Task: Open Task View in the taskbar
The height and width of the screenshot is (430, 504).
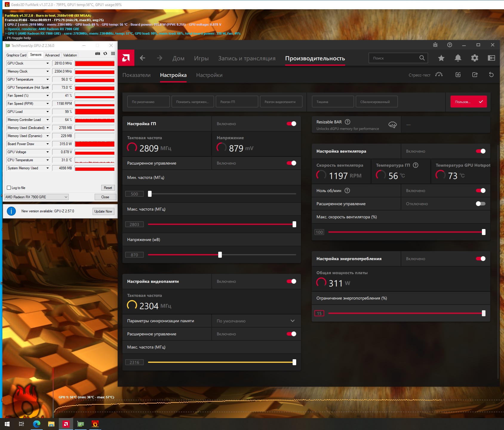Action: click(x=21, y=424)
